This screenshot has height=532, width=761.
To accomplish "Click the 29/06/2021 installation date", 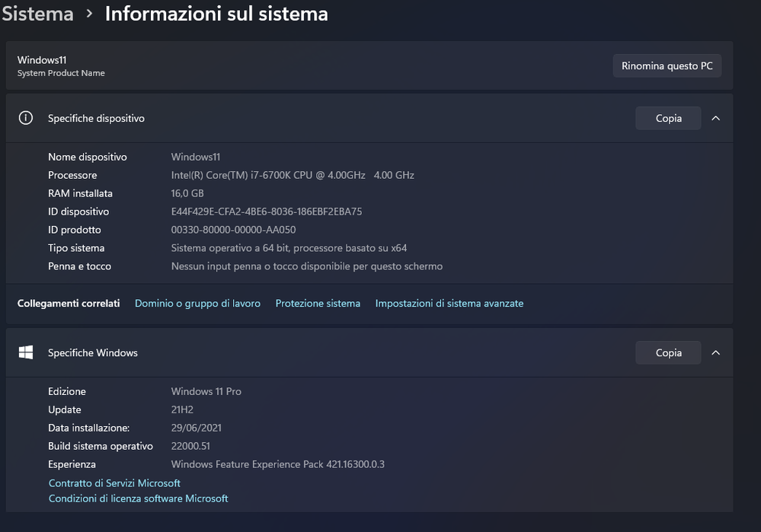I will (196, 428).
